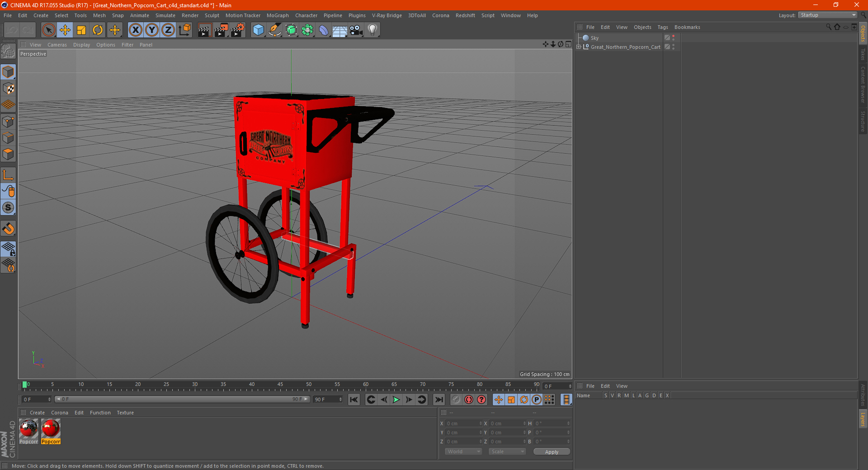Open the Render menu
The image size is (868, 470).
190,15
